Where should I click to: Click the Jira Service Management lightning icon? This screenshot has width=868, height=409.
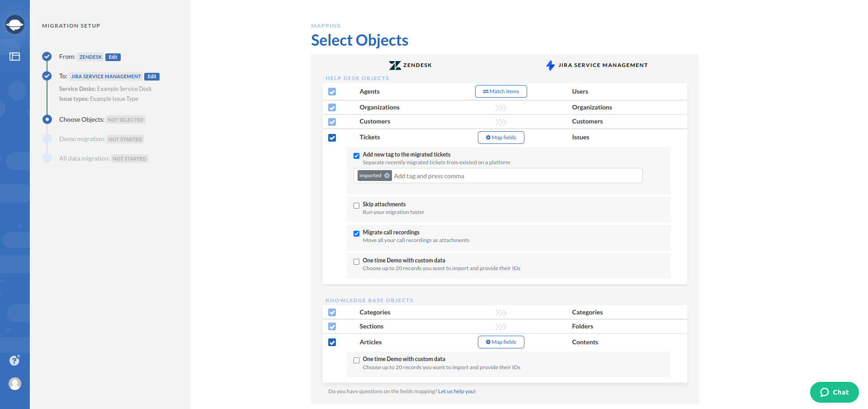pyautogui.click(x=550, y=66)
